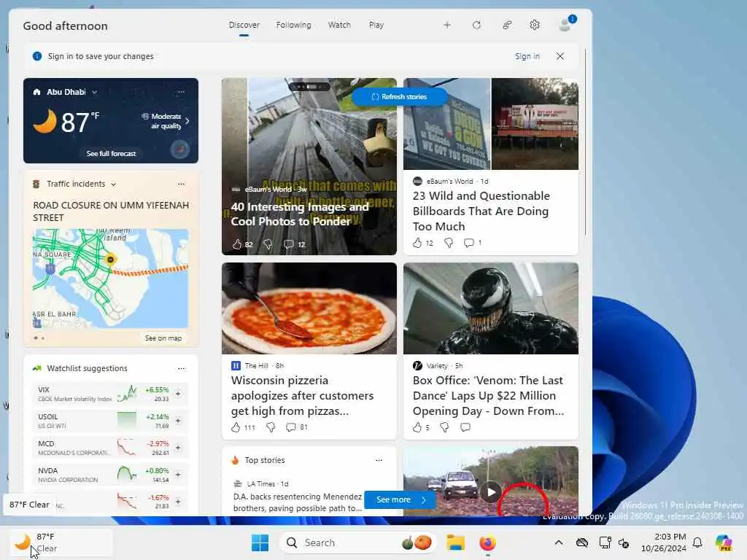The width and height of the screenshot is (747, 560).
Task: Switch to the Play tab
Action: pos(376,25)
